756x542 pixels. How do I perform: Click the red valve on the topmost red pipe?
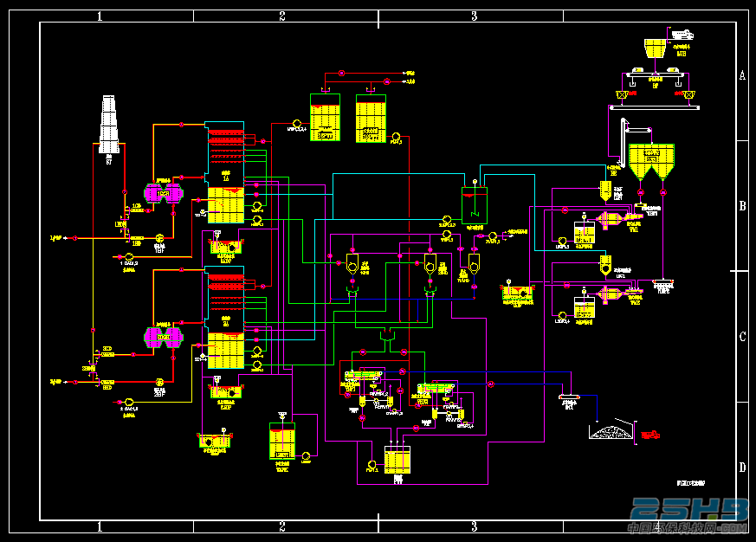pos(341,74)
